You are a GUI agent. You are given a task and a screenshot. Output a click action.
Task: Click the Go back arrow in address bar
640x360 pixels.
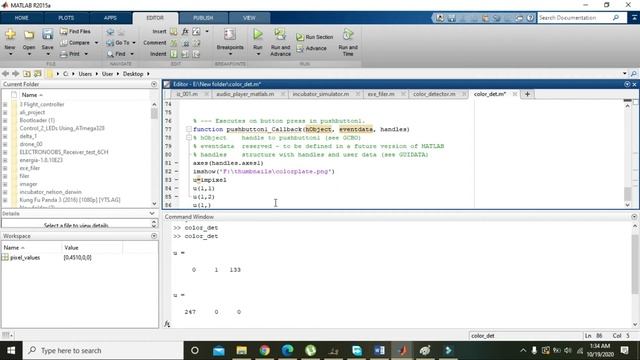[x=5, y=74]
